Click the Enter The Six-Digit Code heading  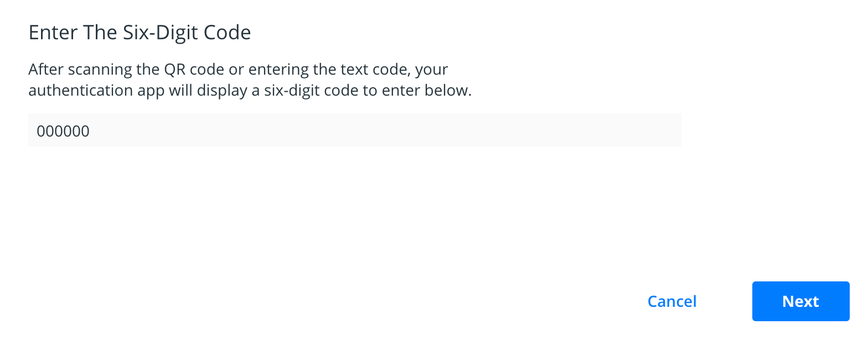[139, 32]
